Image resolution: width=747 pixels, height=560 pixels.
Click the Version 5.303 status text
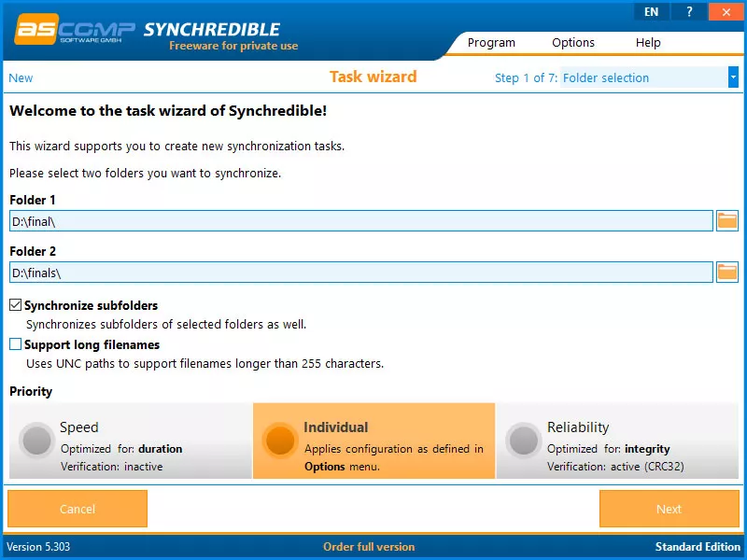click(x=38, y=547)
